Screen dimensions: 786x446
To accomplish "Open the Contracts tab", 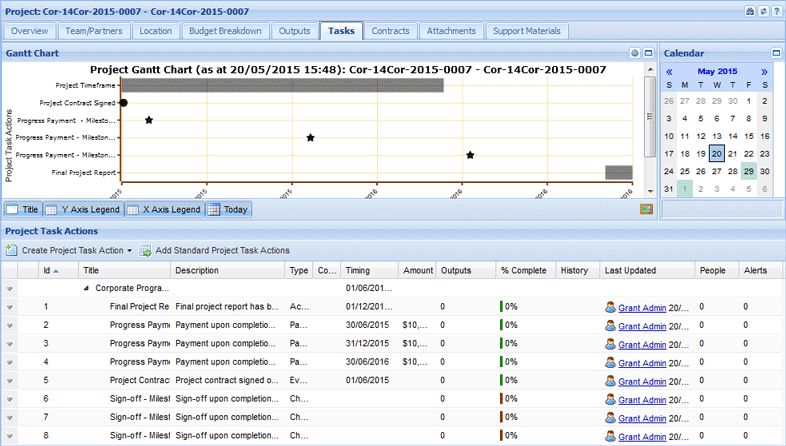I will click(x=390, y=31).
